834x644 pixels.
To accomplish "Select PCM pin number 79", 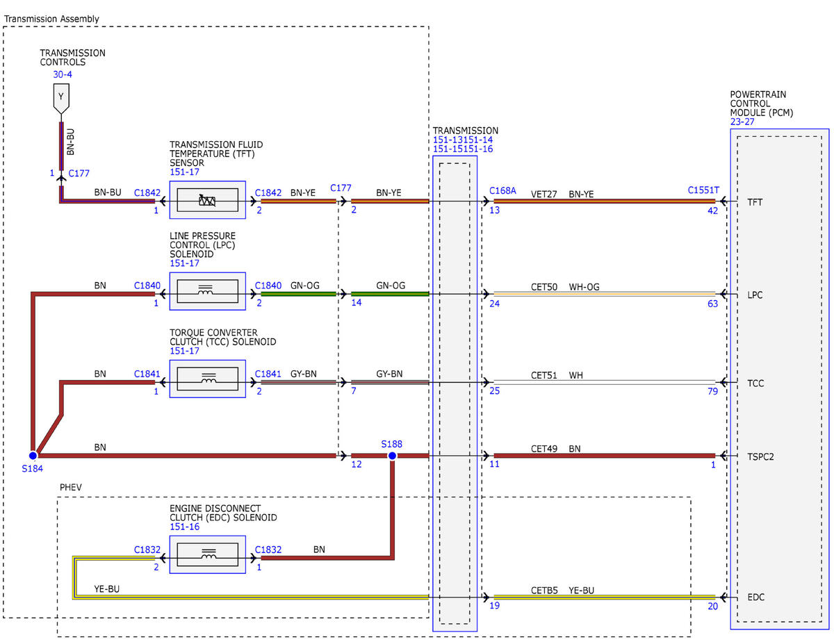I will [x=713, y=392].
